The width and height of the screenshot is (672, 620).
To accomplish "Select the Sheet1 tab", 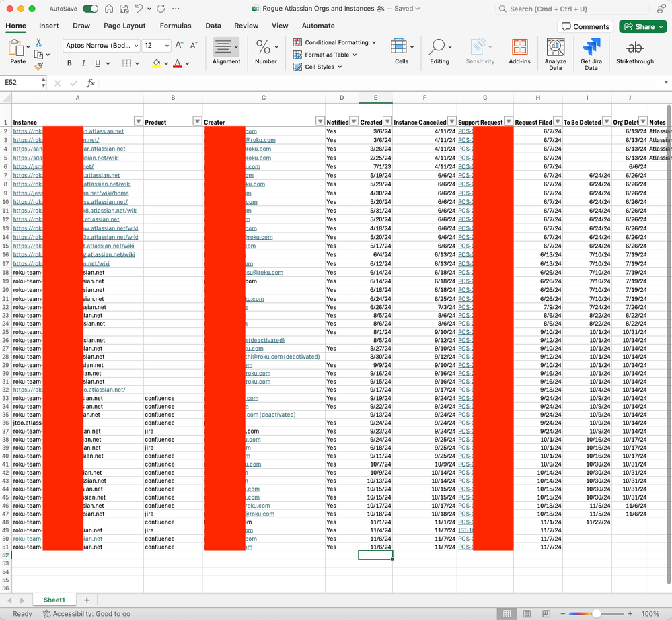I will pyautogui.click(x=54, y=600).
